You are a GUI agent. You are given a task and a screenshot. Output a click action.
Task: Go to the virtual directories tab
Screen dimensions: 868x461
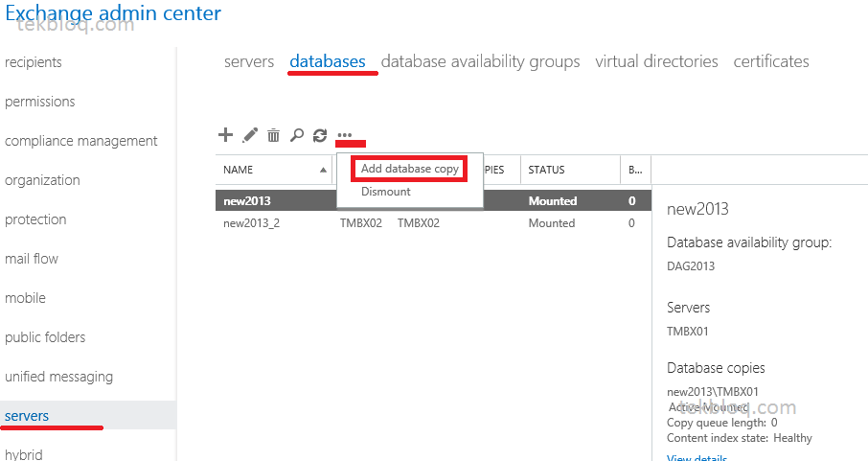656,61
